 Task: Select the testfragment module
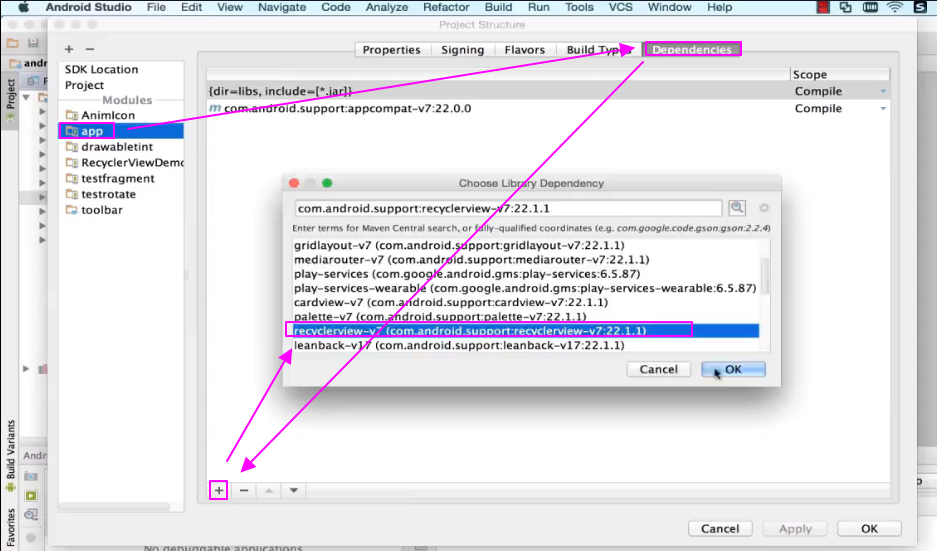pos(121,178)
